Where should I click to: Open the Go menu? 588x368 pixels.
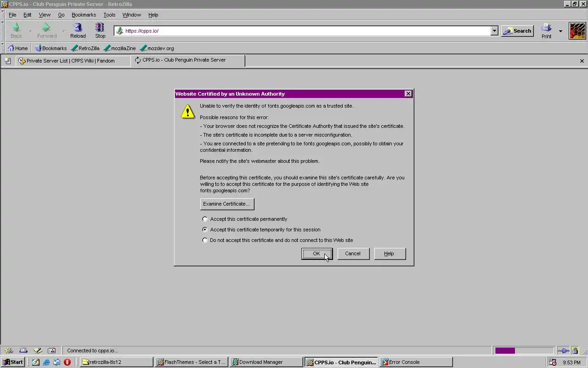click(x=61, y=15)
